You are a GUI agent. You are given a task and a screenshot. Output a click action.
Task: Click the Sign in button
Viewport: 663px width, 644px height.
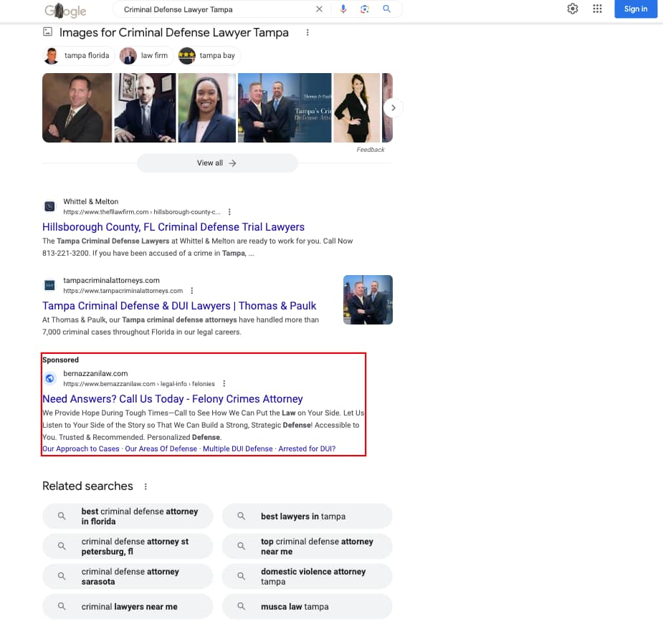[636, 9]
